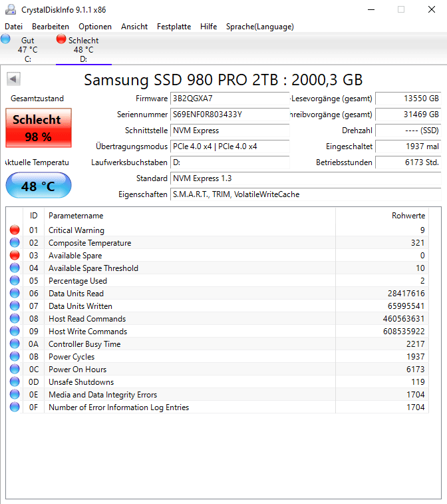Viewport: 447px width, 504px height.
Task: Select the Schlecht 48 °C drive D: tab
Action: click(84, 49)
